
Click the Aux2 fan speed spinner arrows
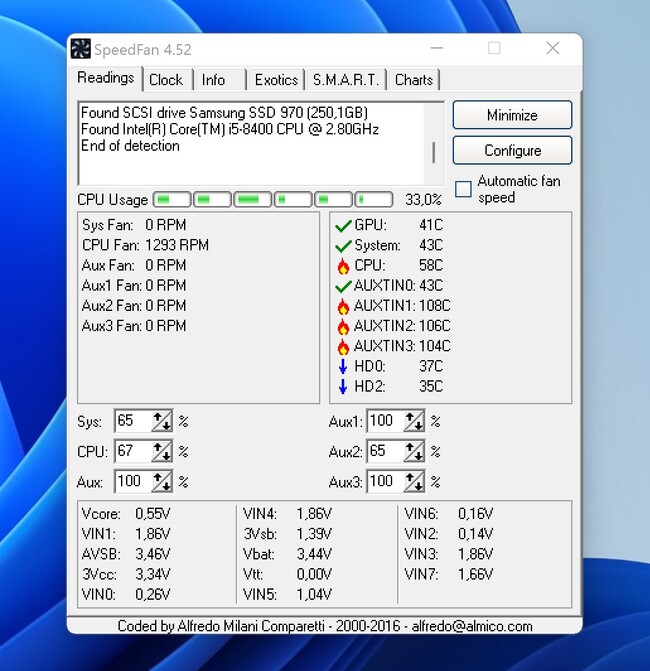click(413, 452)
